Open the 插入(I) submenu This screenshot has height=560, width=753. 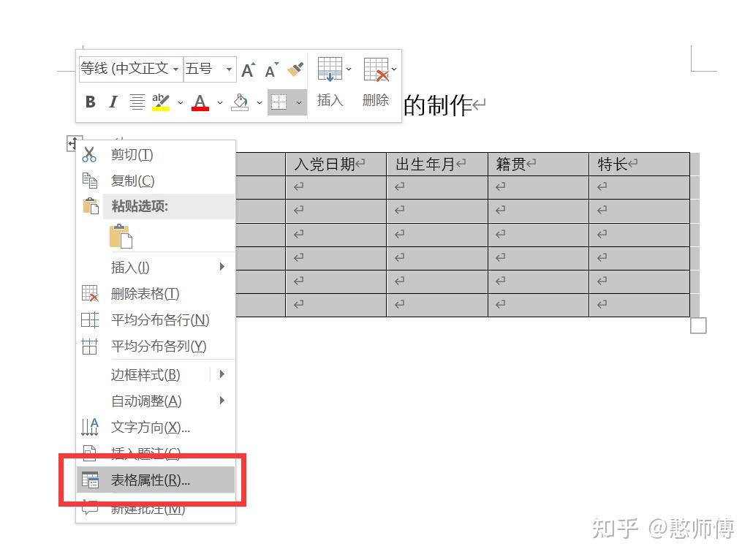coord(156,267)
